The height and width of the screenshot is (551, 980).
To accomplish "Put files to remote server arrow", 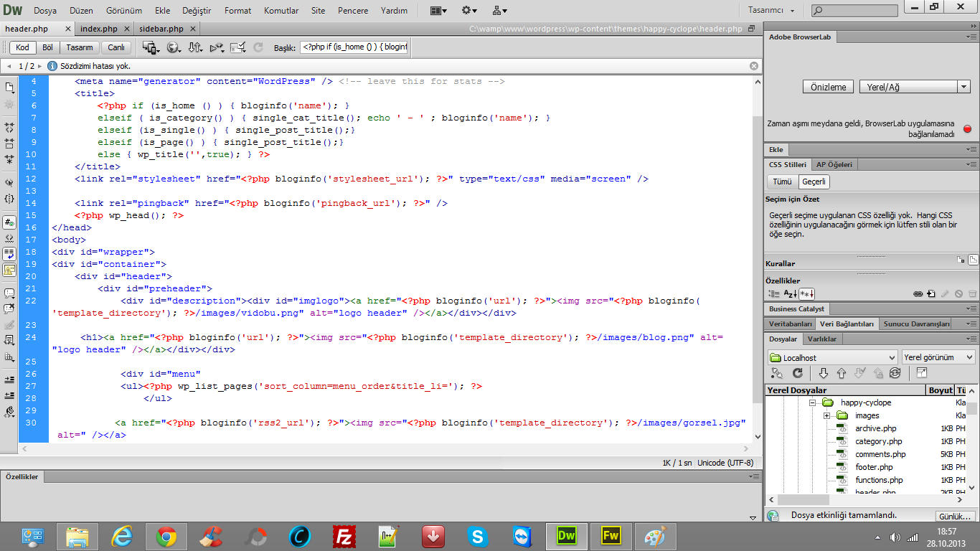I will [841, 373].
